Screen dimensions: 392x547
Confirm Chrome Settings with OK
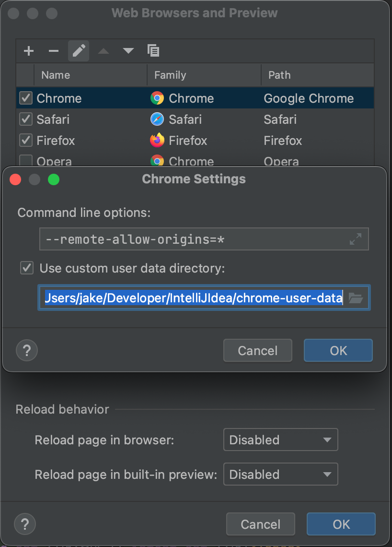coord(338,350)
